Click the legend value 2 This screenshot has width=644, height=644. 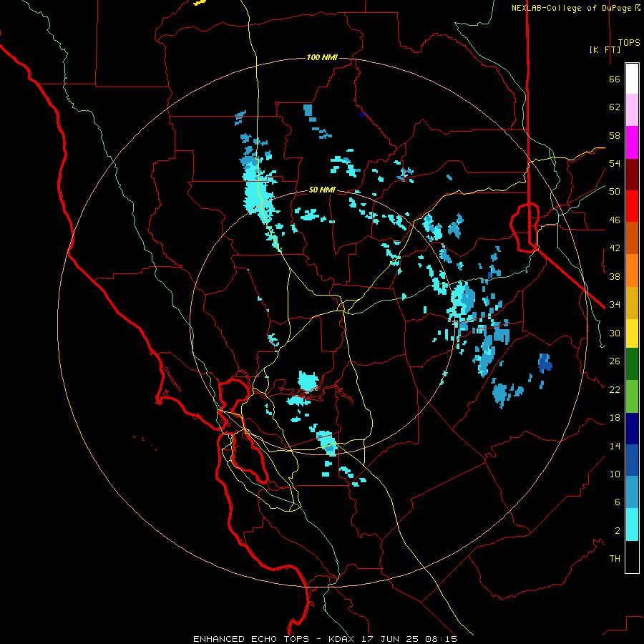click(x=617, y=530)
